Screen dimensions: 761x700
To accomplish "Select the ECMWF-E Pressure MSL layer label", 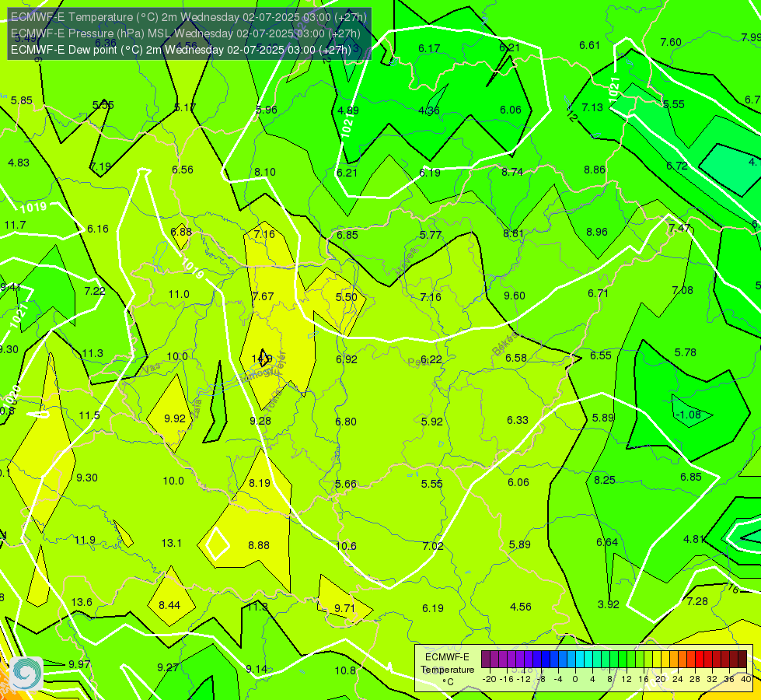I will pyautogui.click(x=186, y=33).
